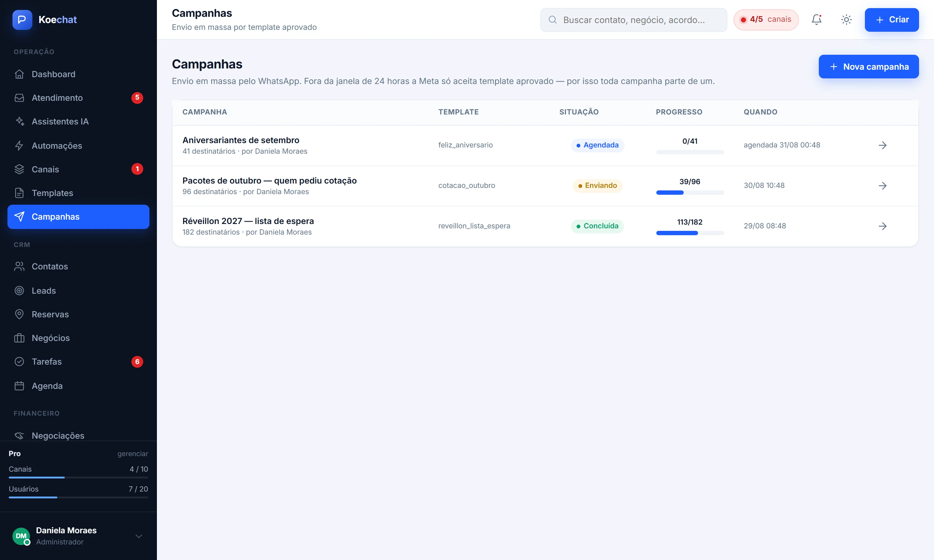Select Campanhas sidebar item

pos(78,217)
